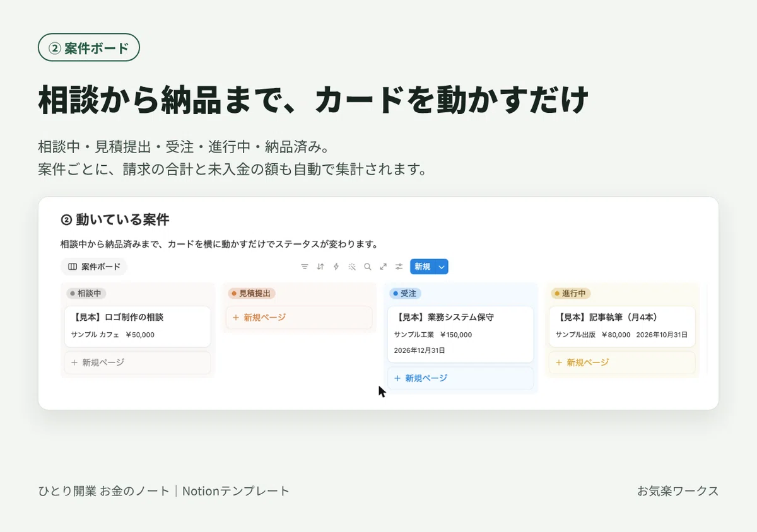The height and width of the screenshot is (532, 757).
Task: Open the 【見本】ロゴ制作の相談 card
Action: pyautogui.click(x=138, y=327)
